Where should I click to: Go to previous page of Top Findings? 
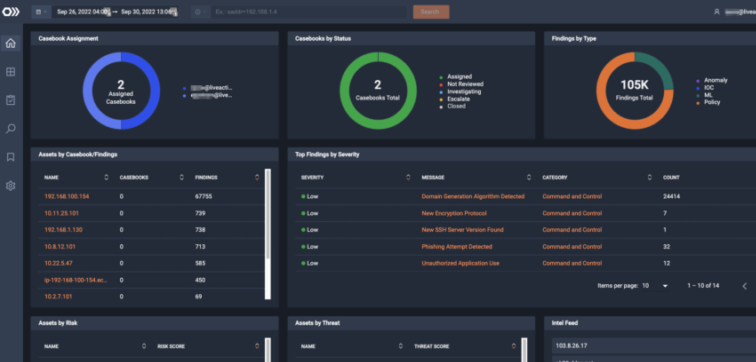(744, 286)
